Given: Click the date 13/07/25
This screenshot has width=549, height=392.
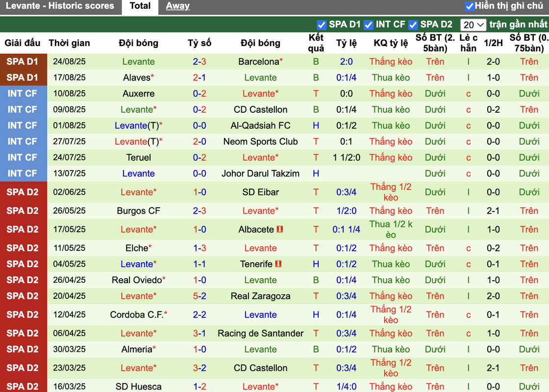Looking at the screenshot, I should tap(69, 173).
